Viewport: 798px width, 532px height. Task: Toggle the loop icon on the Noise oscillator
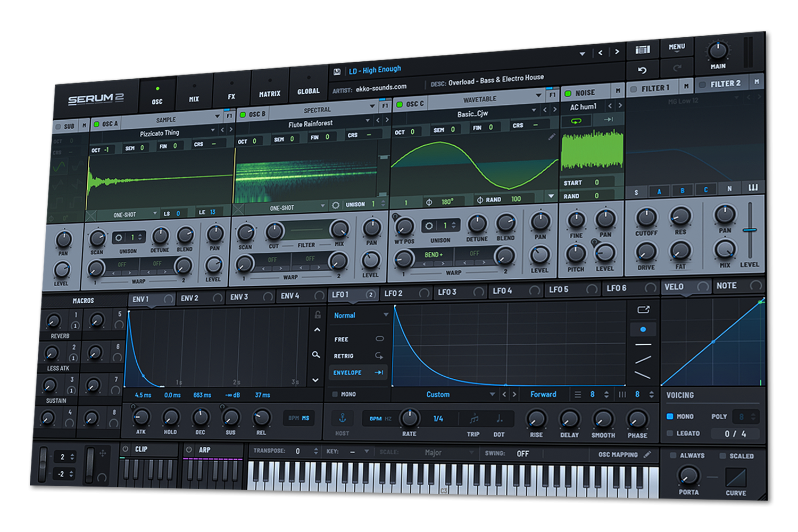point(576,121)
